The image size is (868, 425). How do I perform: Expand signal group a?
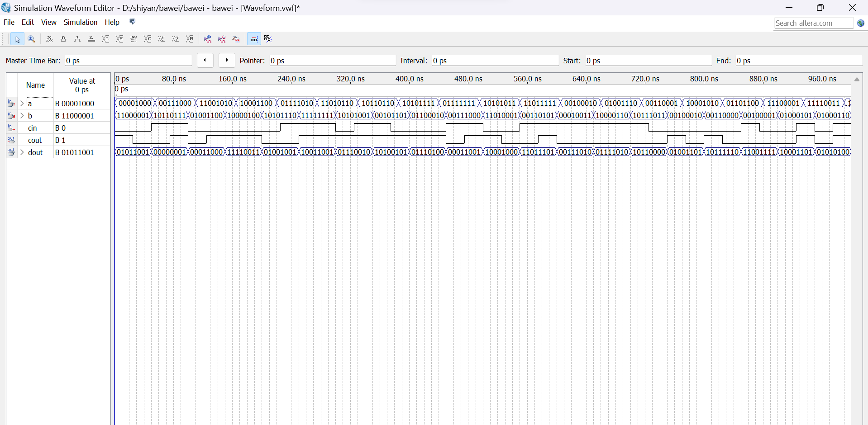click(22, 104)
